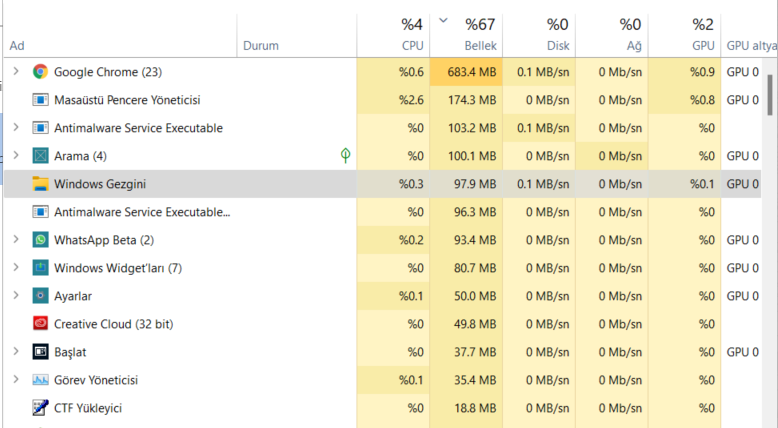Screen dimensions: 778x428
Task: Click the 49.8 MB memory cell
Action: [x=466, y=324]
